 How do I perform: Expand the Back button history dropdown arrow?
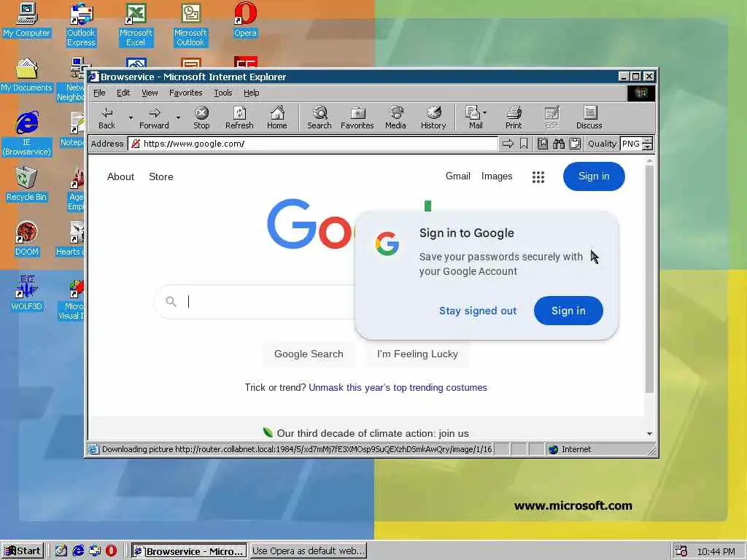[x=130, y=117]
